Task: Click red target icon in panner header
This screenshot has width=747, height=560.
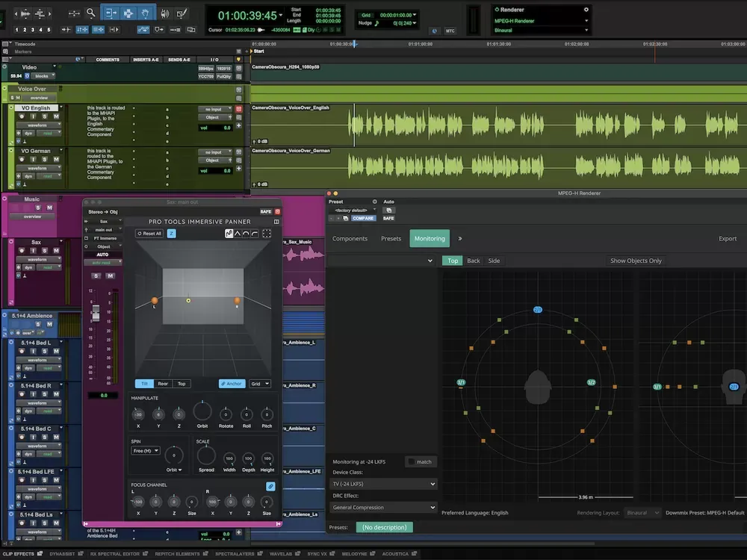Action: [x=277, y=211]
